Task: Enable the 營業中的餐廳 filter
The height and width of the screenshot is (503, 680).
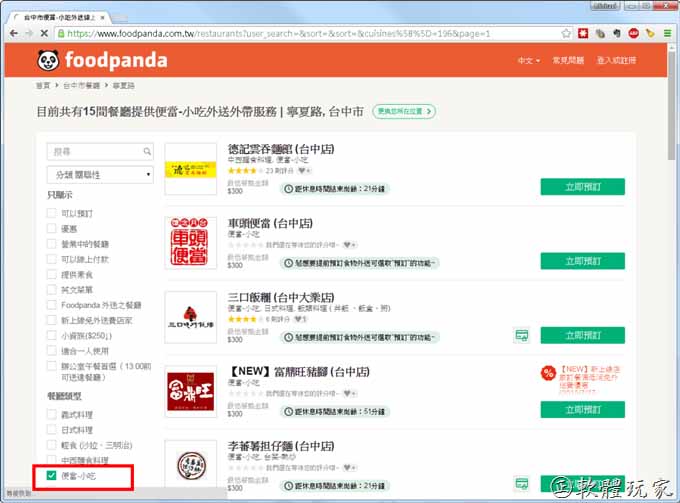Action: click(x=52, y=244)
